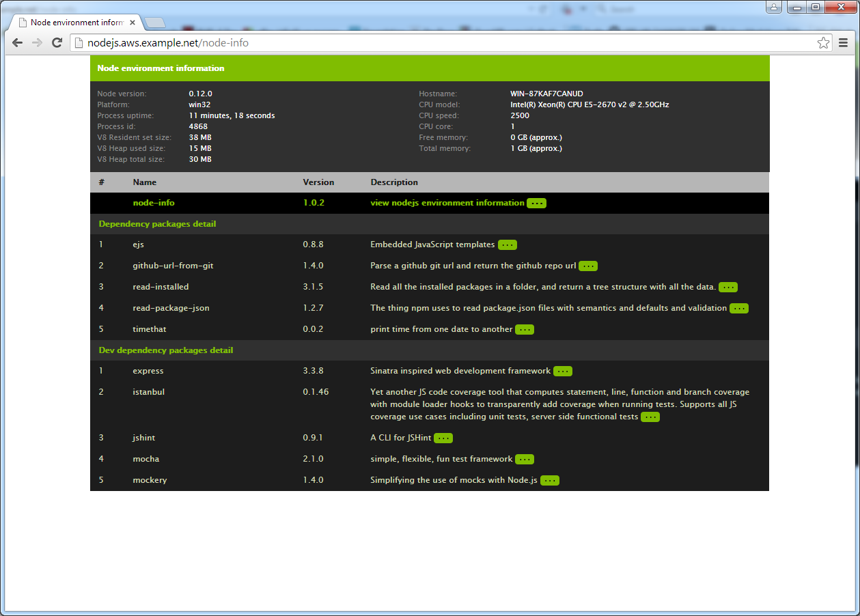The height and width of the screenshot is (616, 860).
Task: Expand the timethat description ellipsis button
Action: [x=524, y=330]
